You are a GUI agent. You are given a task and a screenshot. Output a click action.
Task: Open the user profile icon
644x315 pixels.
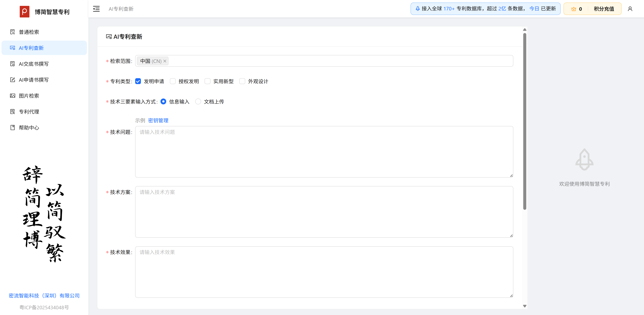630,9
